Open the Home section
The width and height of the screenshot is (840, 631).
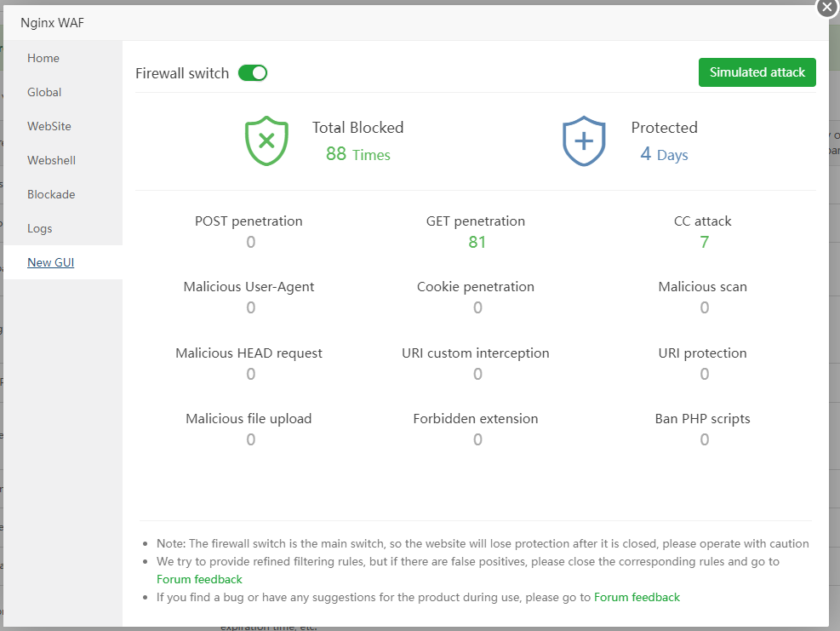(43, 58)
